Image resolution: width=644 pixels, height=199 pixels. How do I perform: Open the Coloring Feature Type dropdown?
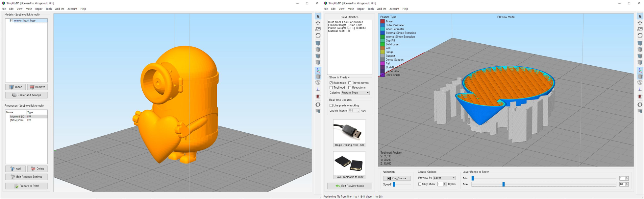coord(355,93)
